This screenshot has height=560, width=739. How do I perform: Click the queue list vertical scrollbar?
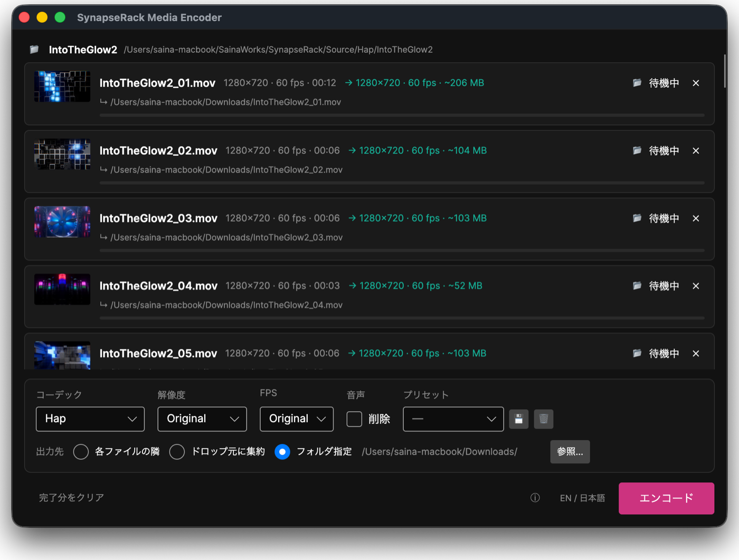725,71
